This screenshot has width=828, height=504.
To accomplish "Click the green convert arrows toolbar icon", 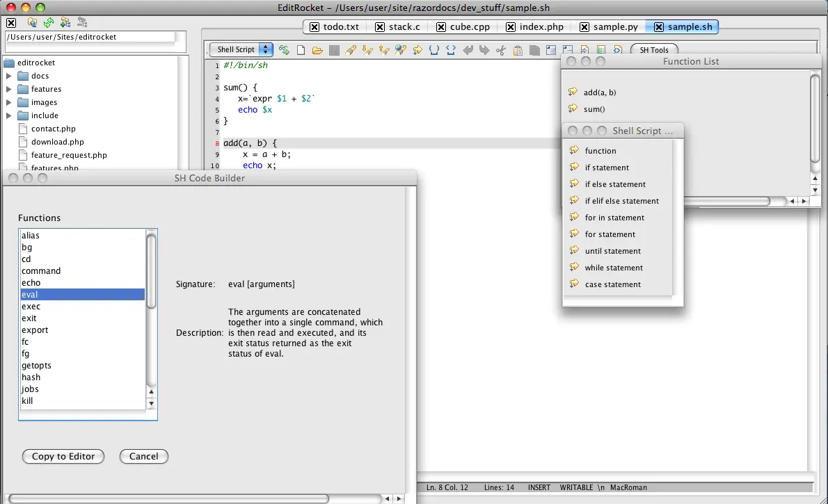I will coord(284,50).
